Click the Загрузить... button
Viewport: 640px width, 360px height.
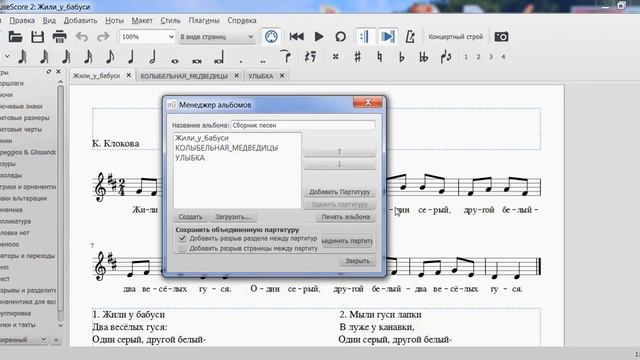click(233, 217)
